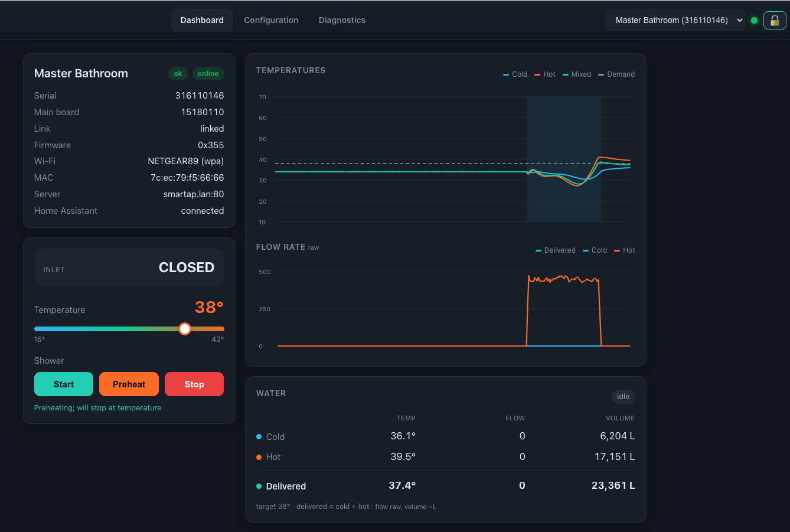Click the green Delivered dot in Water table
The image size is (790, 532).
[x=259, y=487]
